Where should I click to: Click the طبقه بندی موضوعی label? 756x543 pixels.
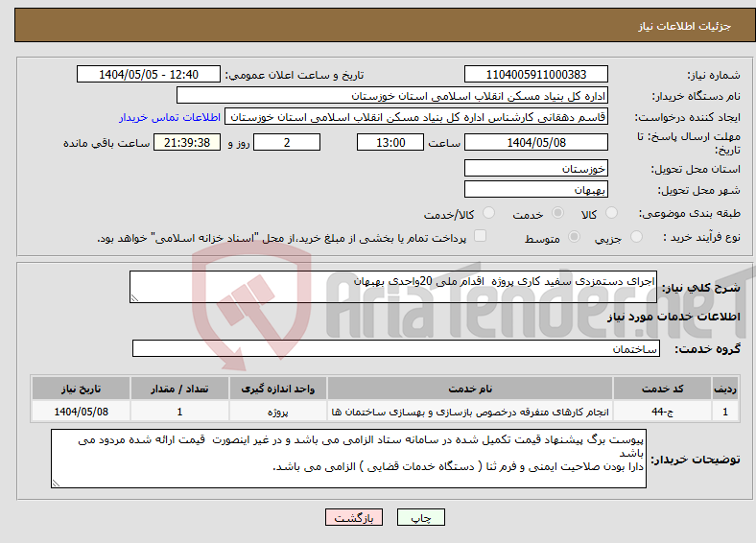click(x=690, y=213)
